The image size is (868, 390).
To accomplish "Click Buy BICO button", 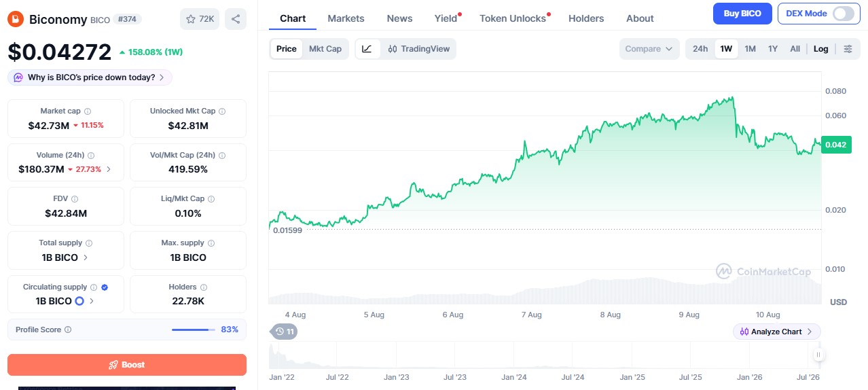I will click(742, 13).
